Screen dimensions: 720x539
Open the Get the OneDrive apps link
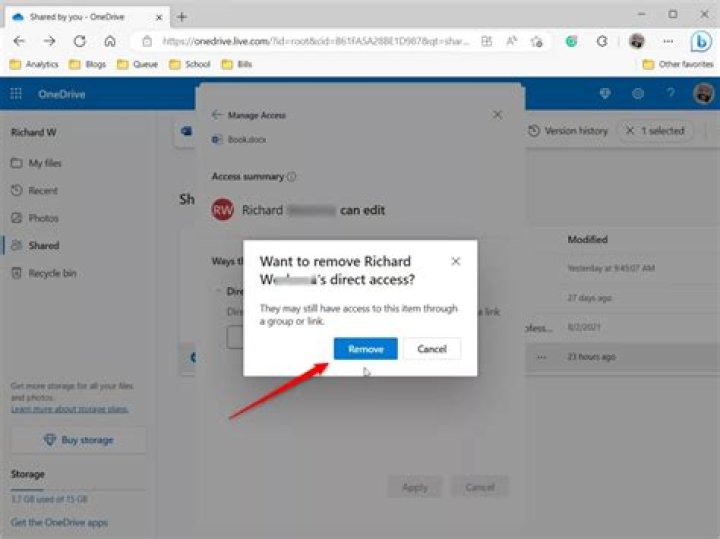[59, 522]
